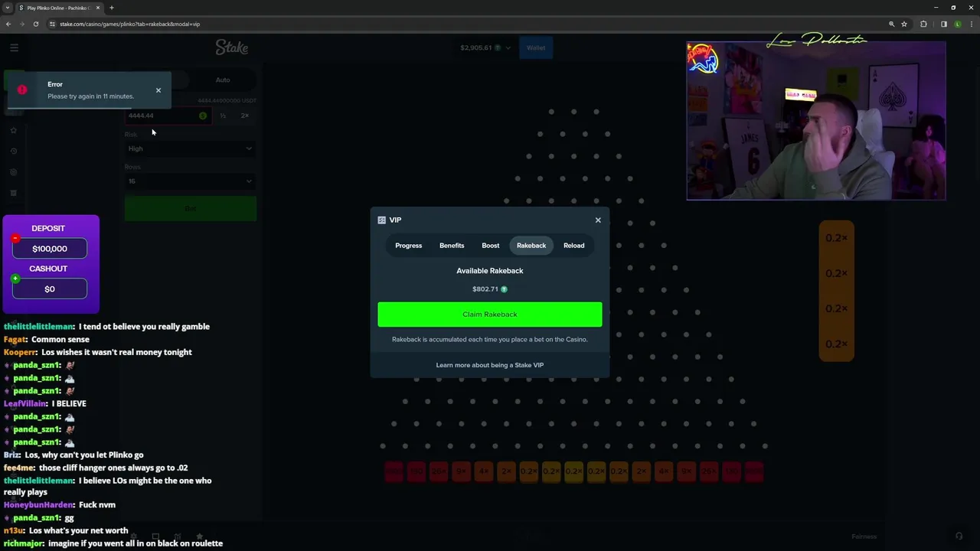Click the green Bet button
Viewport: 980px width, 551px height.
[191, 209]
